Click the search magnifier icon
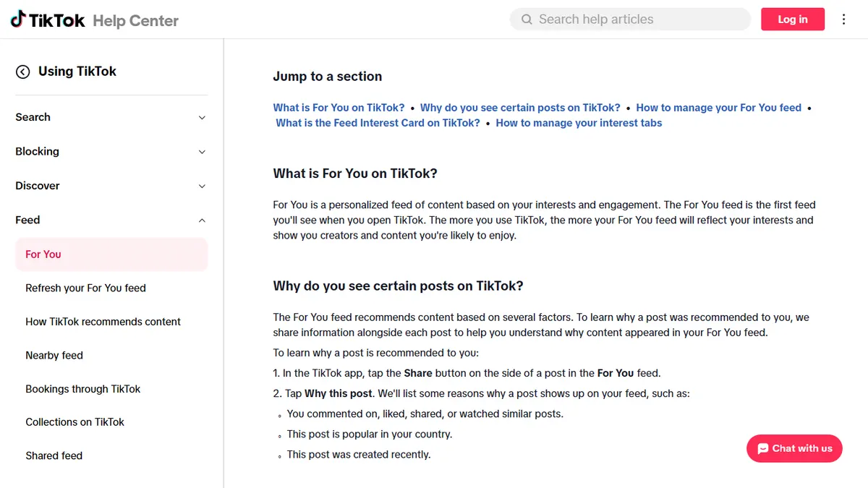 527,20
